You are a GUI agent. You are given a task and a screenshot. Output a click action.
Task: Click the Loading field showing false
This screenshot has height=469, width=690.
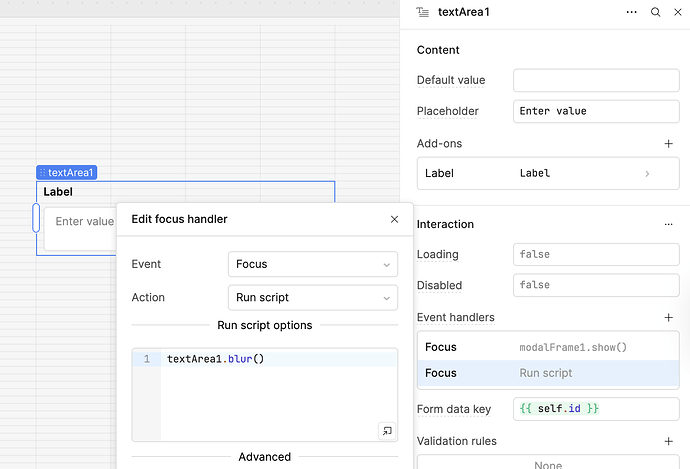595,254
